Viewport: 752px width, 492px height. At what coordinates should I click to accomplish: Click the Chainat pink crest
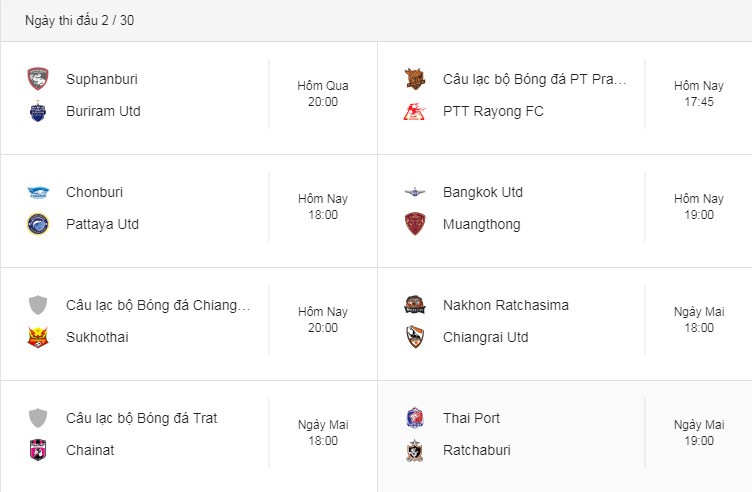pos(38,450)
